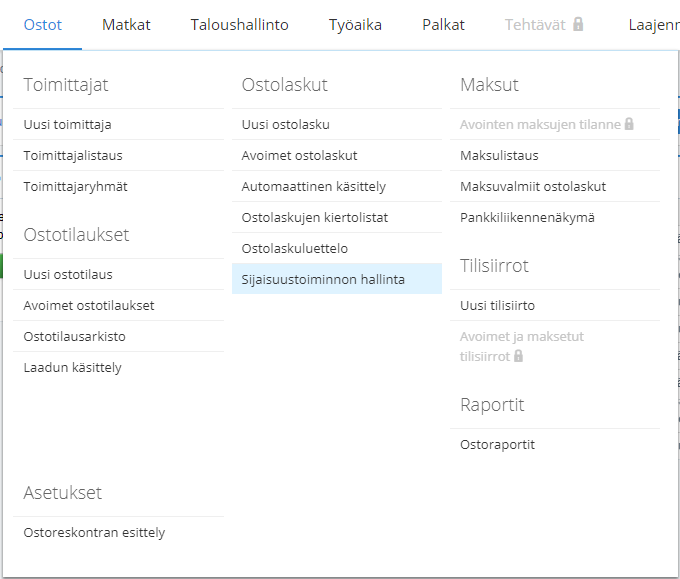This screenshot has width=680, height=579.
Task: Click the lock icon after tilisiirrot
Action: point(518,356)
